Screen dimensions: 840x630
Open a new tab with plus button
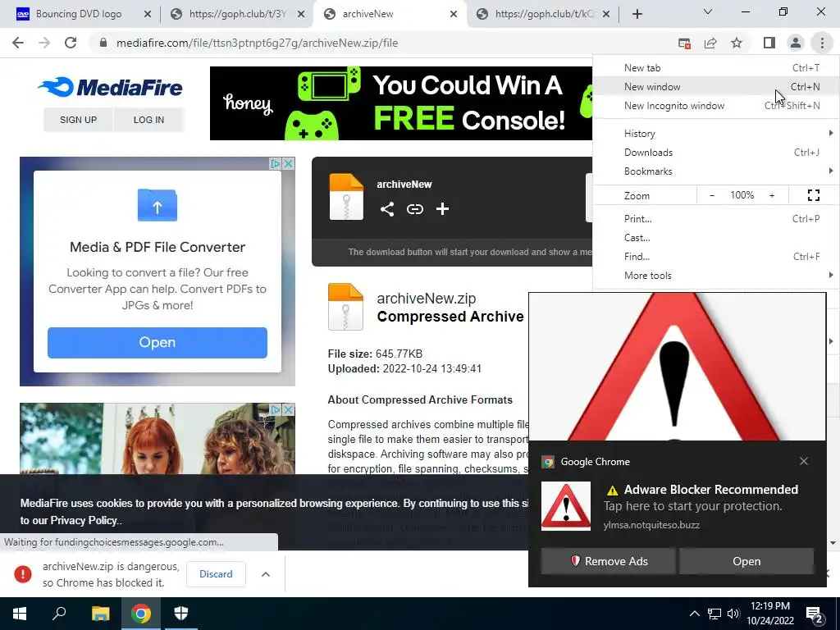click(x=637, y=14)
